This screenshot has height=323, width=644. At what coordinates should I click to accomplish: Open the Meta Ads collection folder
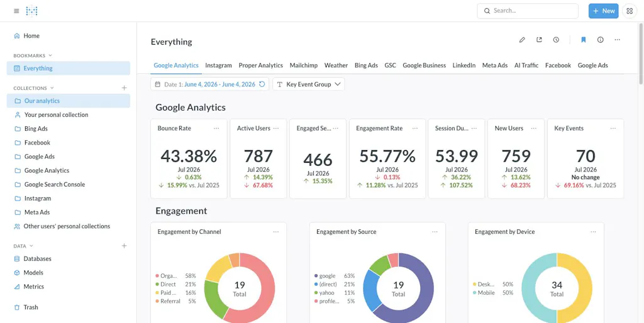tap(68, 212)
